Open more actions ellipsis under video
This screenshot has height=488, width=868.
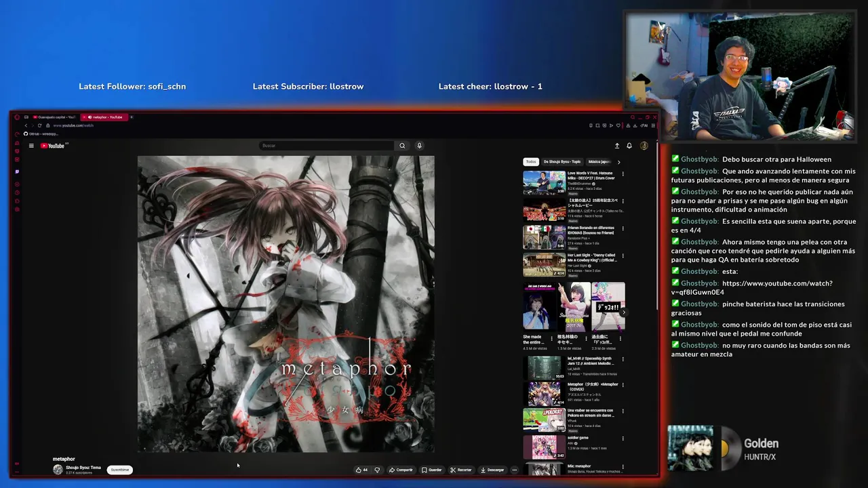[514, 470]
